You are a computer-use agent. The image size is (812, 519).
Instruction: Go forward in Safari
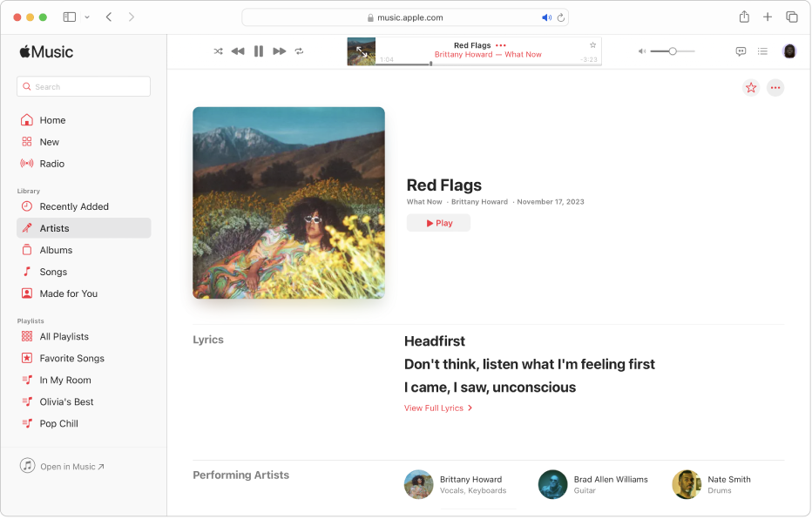tap(131, 17)
